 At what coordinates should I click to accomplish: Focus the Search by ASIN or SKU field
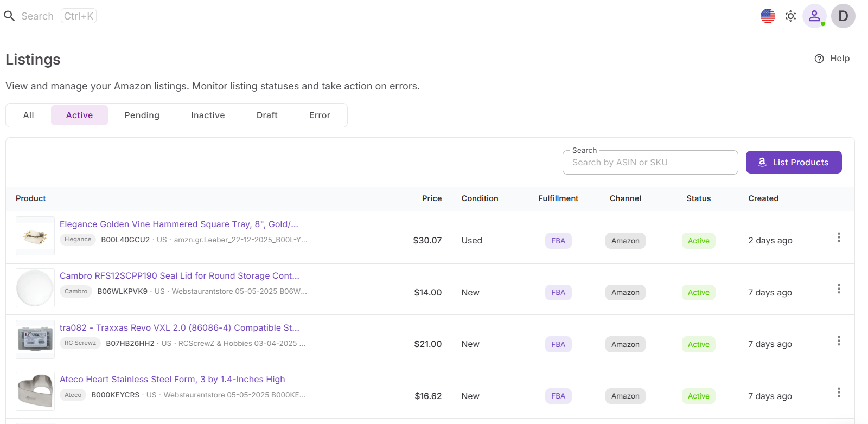pos(650,163)
